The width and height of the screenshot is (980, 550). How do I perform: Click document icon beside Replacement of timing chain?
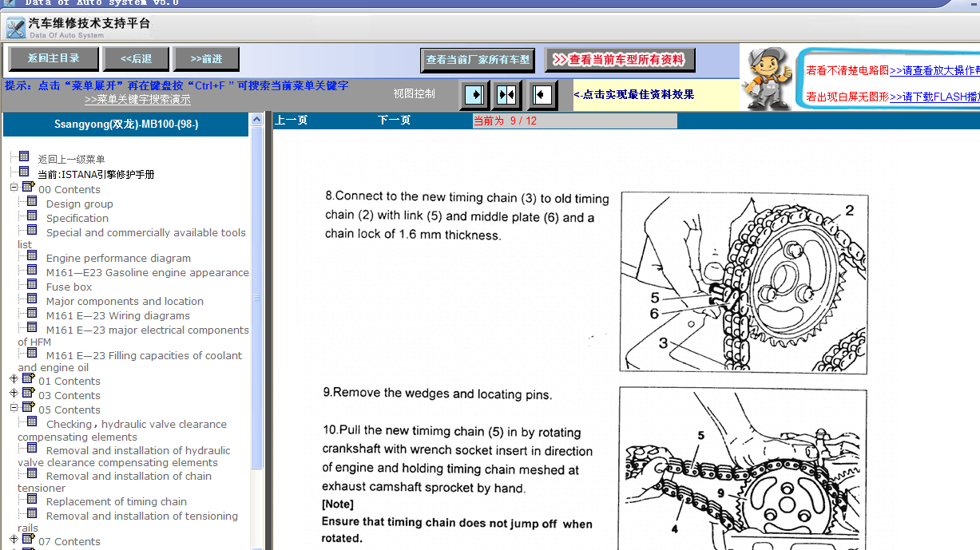(x=32, y=500)
